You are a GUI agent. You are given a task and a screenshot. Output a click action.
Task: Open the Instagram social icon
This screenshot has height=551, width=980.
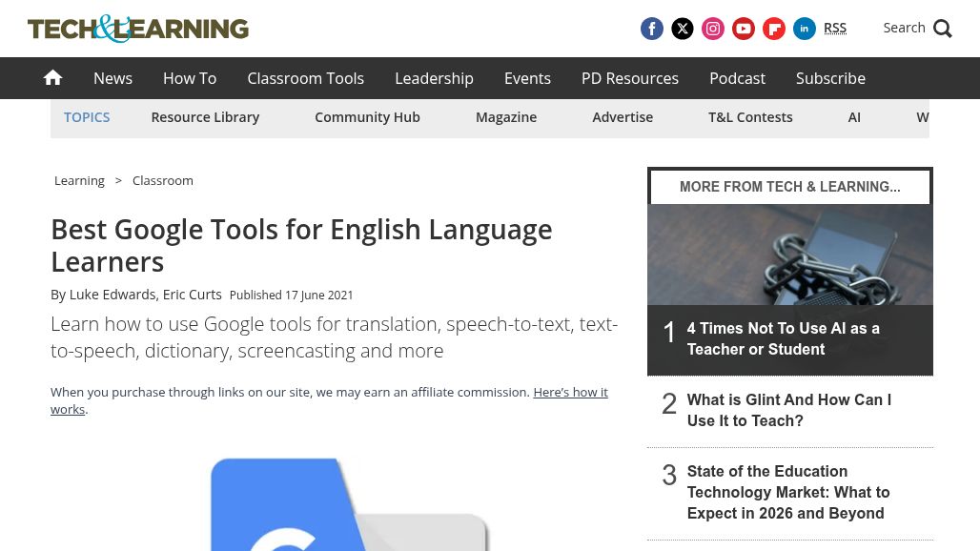(x=712, y=29)
